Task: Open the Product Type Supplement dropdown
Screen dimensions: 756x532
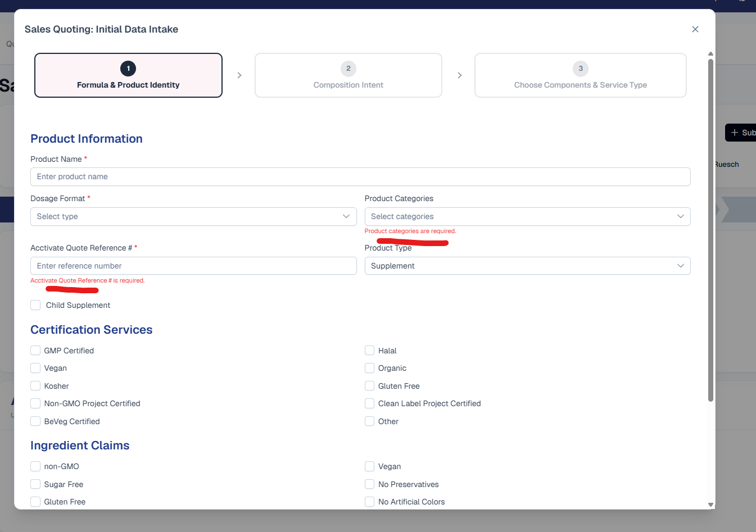Action: coord(527,266)
